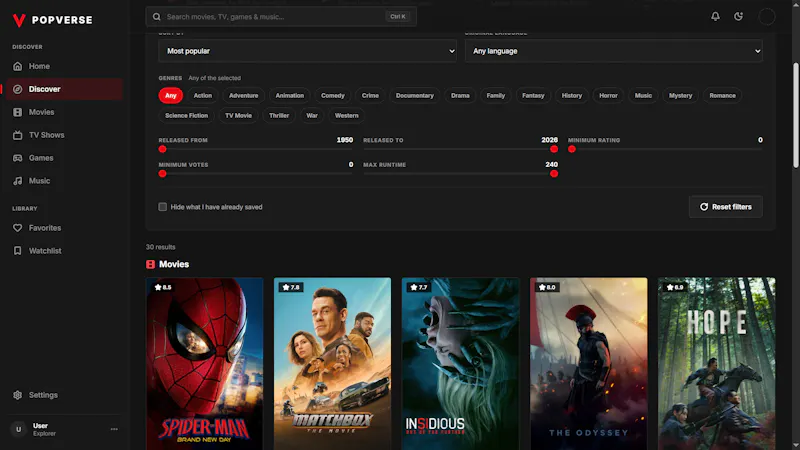The height and width of the screenshot is (450, 800).
Task: Toggle the Thriller genre chip
Action: pos(279,115)
